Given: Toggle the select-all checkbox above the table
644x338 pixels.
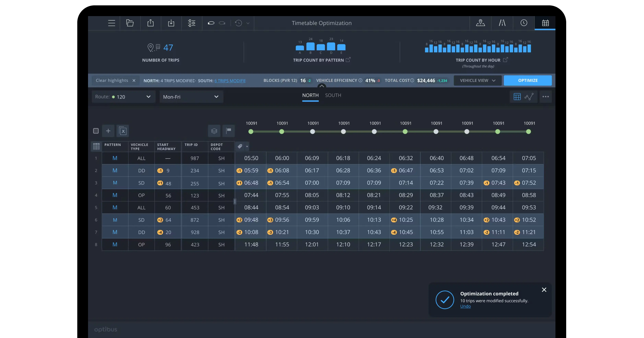Looking at the screenshot, I should pos(96,131).
